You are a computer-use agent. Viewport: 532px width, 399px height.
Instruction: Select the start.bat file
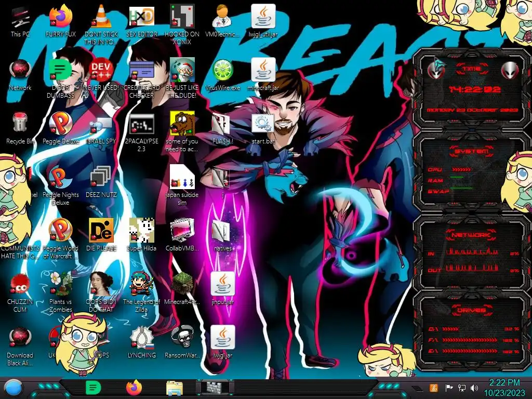tap(263, 128)
